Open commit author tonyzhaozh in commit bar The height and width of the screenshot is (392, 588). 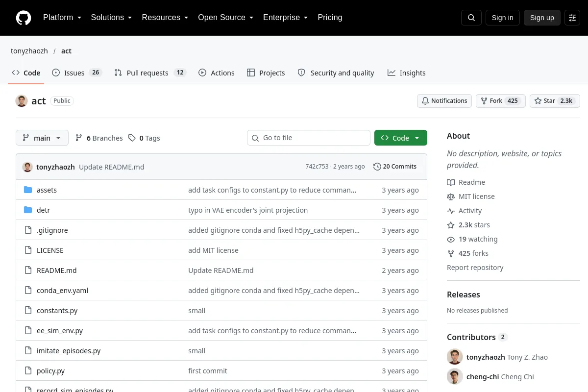[x=55, y=167]
